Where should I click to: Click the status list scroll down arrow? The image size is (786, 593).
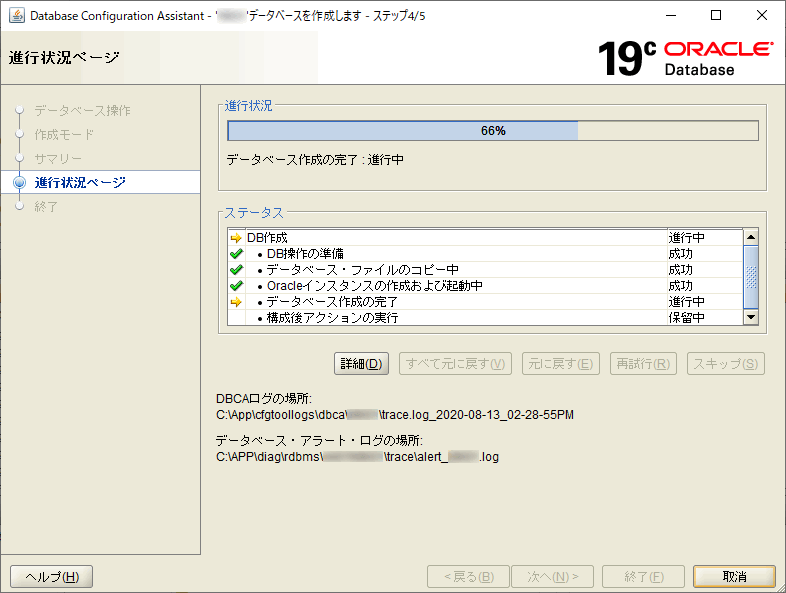click(751, 317)
